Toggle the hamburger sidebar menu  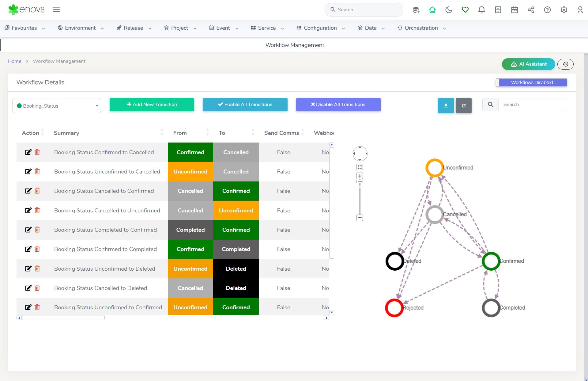pyautogui.click(x=56, y=10)
